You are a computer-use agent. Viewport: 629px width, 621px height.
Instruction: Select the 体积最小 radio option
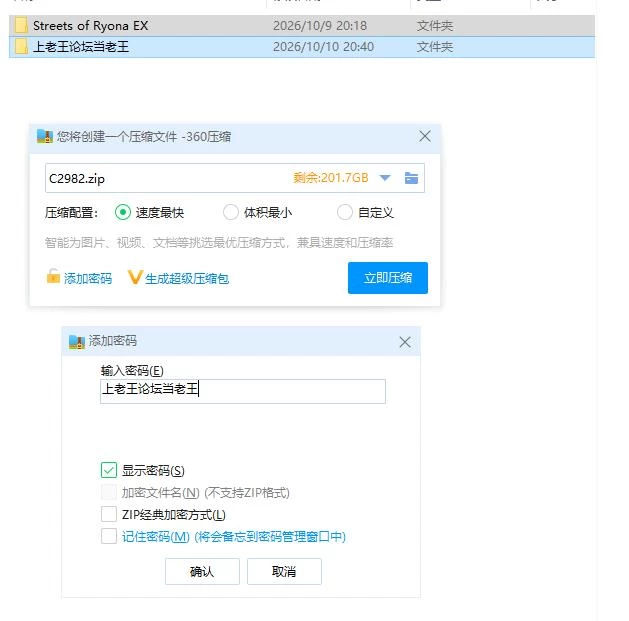[231, 212]
